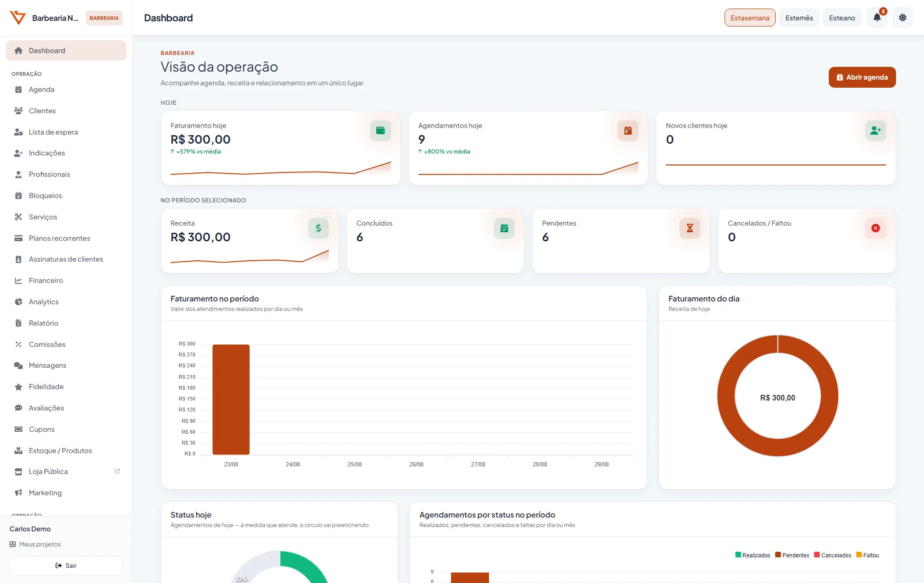Click the Financeiro chart-line icon
Image resolution: width=924 pixels, height=583 pixels.
(18, 281)
